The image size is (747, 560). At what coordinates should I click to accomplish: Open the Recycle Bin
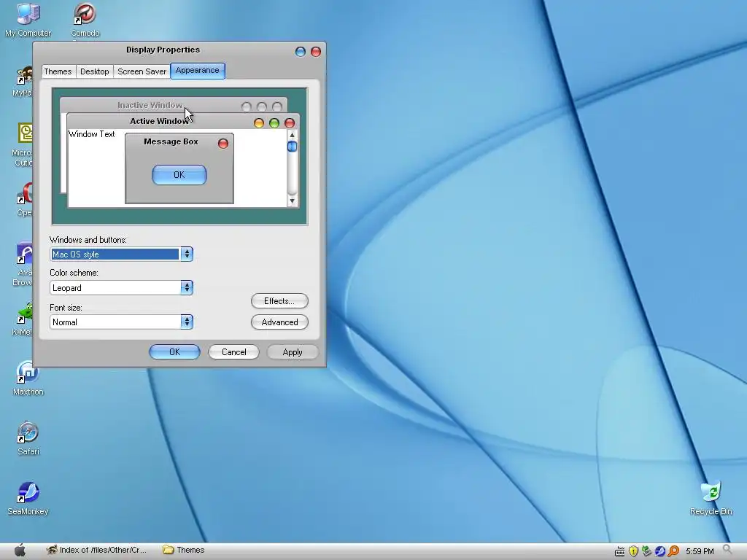pos(711,498)
